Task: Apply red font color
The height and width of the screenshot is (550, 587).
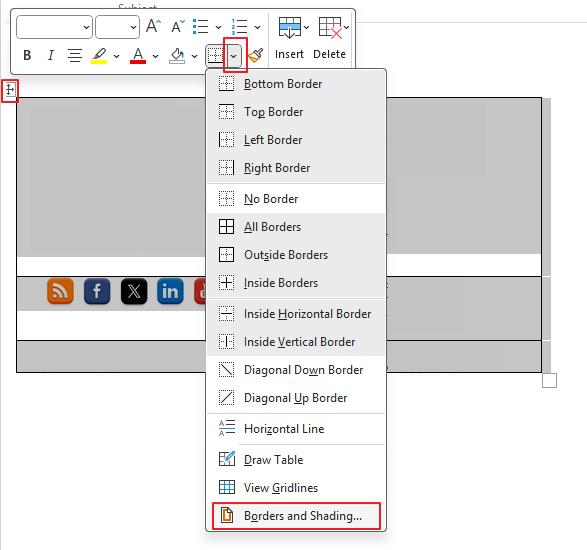Action: pos(138,55)
